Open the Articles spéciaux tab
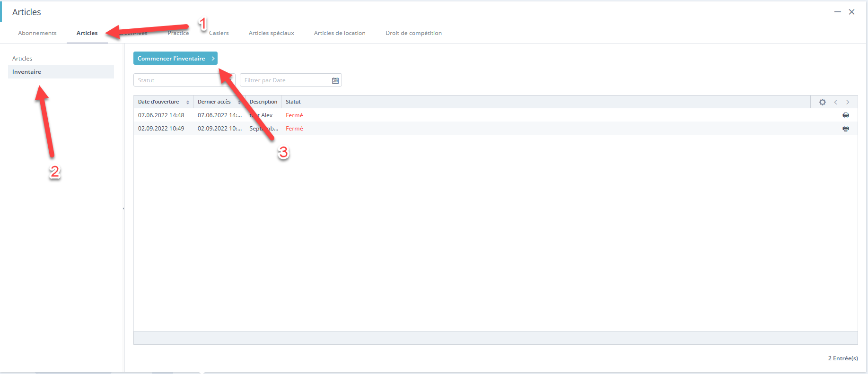This screenshot has width=868, height=374. click(x=272, y=33)
